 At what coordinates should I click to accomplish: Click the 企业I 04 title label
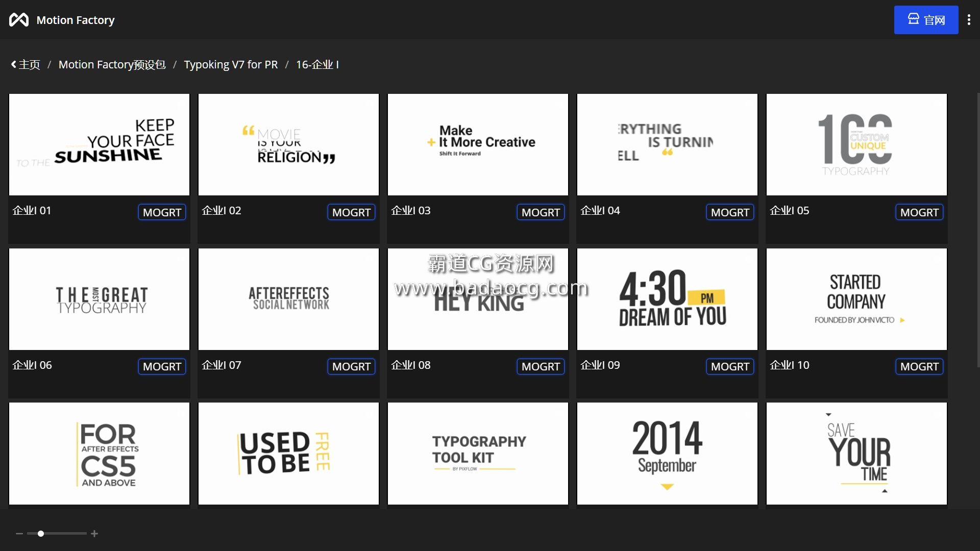[600, 210]
